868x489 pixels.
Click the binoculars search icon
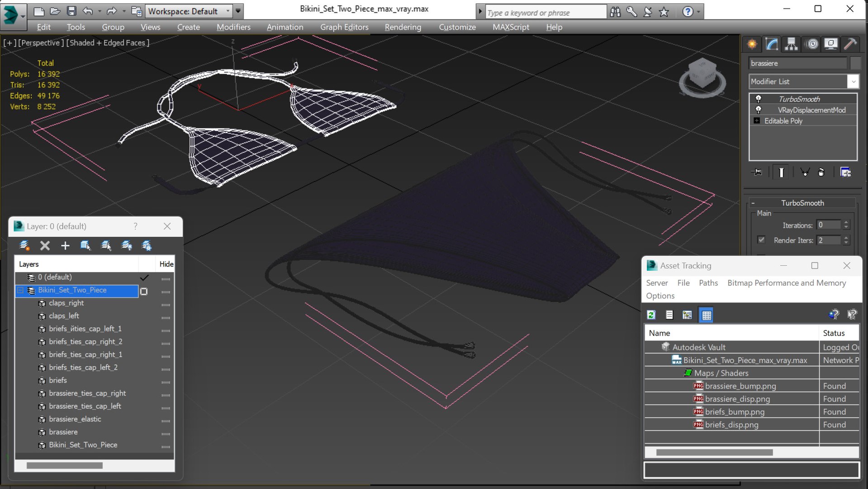click(x=615, y=12)
